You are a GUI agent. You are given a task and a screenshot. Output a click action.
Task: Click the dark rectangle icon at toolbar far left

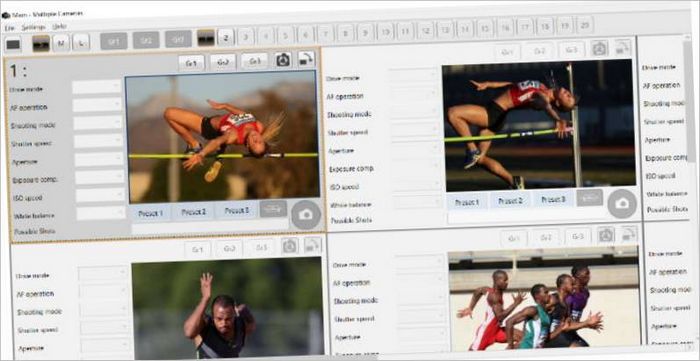pyautogui.click(x=13, y=44)
